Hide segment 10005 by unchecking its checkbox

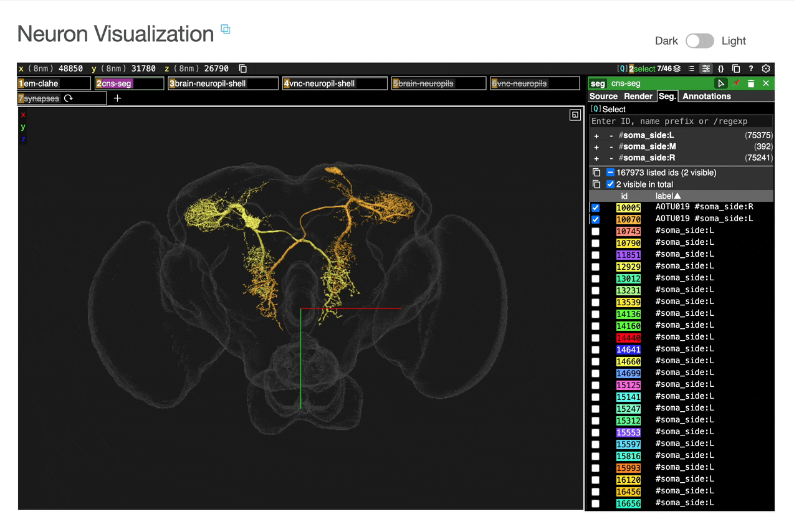click(x=596, y=207)
